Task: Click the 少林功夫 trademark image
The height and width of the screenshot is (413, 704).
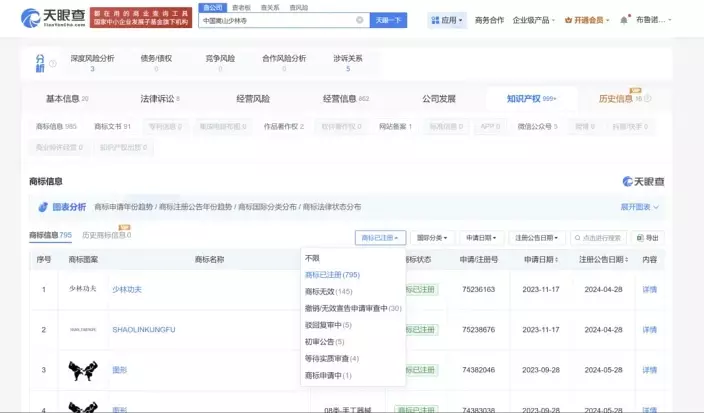Action: pyautogui.click(x=84, y=289)
